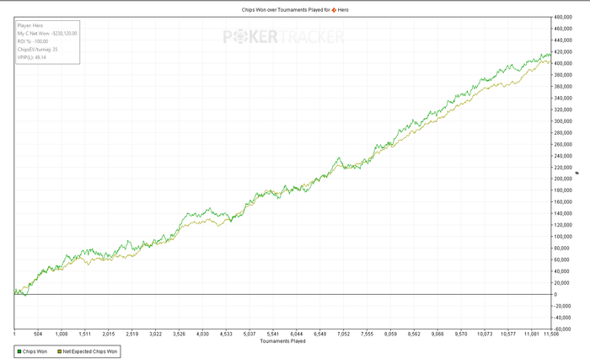Click the x-axis label '1,511'
The image size is (590, 364).
pyautogui.click(x=85, y=334)
